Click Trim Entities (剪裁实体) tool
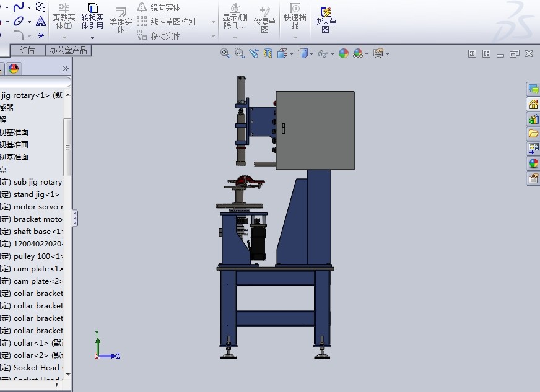Viewport: 540px width, 392px height. pos(64,17)
